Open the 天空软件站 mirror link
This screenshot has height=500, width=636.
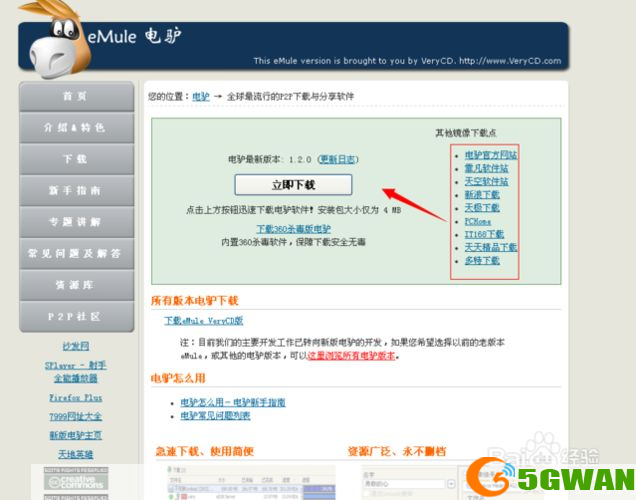486,181
